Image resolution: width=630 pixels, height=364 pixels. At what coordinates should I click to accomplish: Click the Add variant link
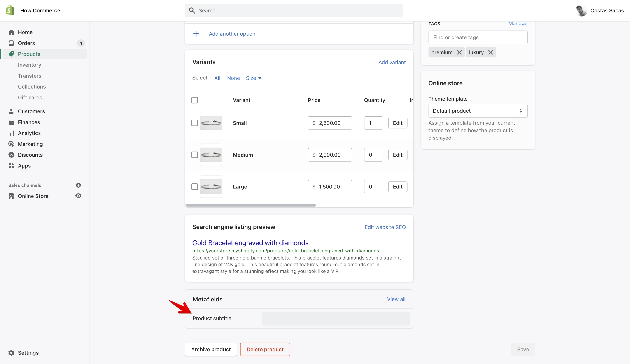coord(392,62)
